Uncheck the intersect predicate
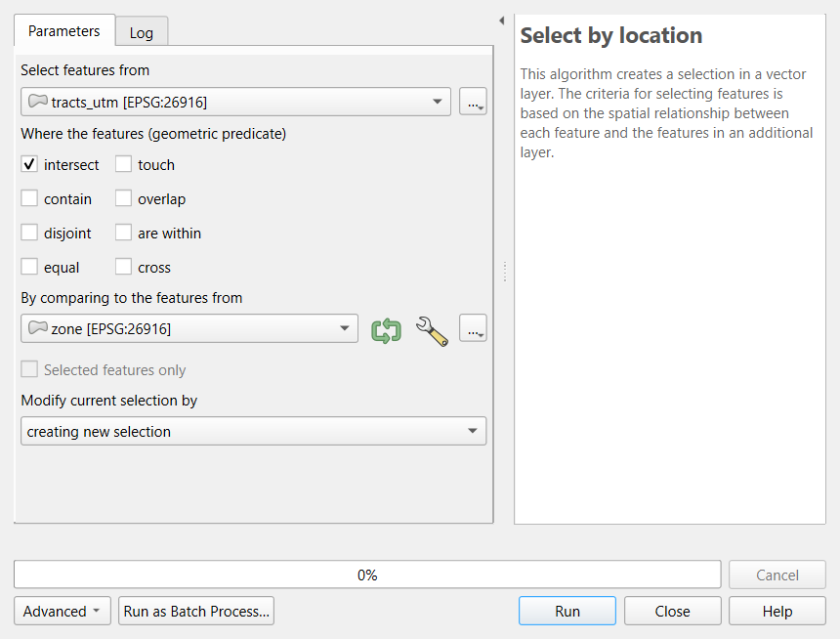This screenshot has width=840, height=639. [x=29, y=164]
